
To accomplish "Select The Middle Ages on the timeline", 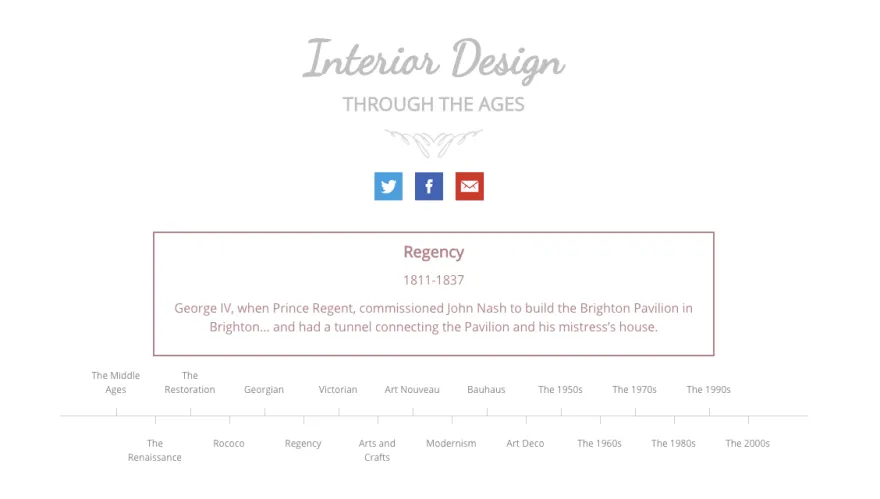I will point(116,382).
